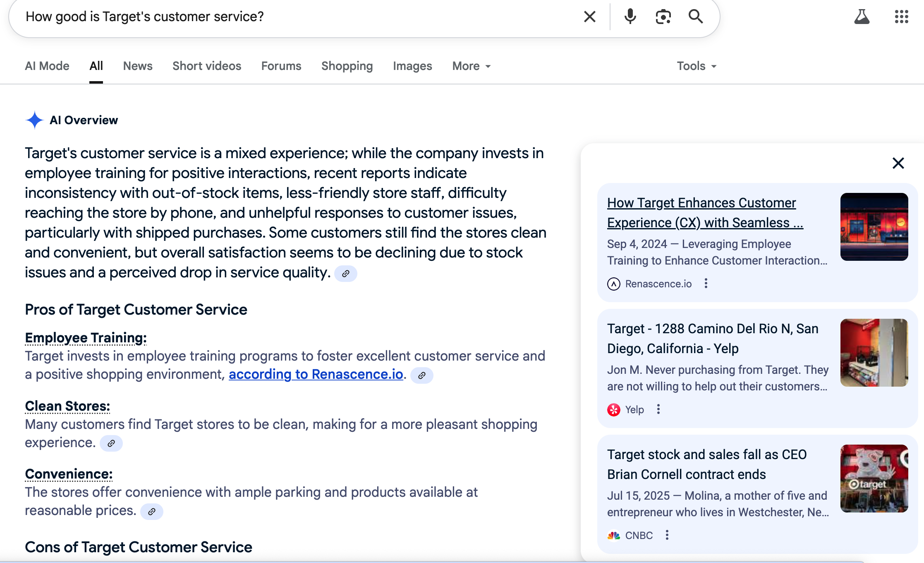Expand the More dropdown menu

472,66
